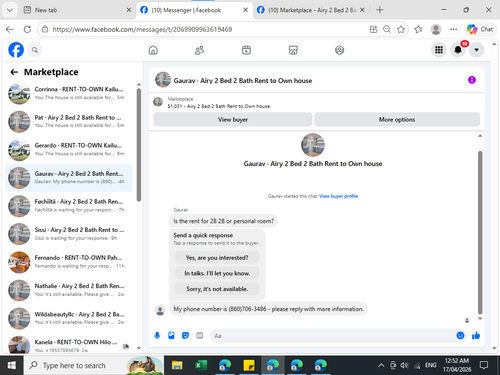Open the Windows notification center icon
The width and height of the screenshot is (500, 375).
tap(484, 365)
